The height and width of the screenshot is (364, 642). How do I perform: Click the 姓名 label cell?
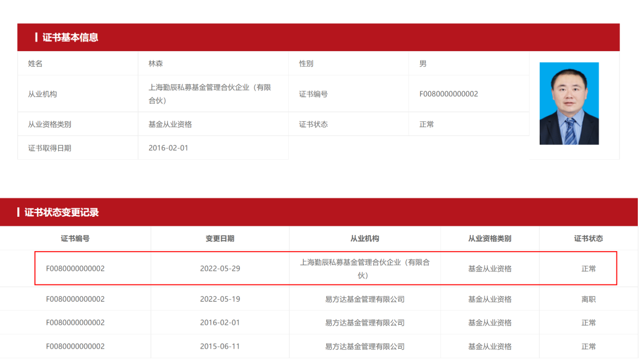tap(36, 64)
